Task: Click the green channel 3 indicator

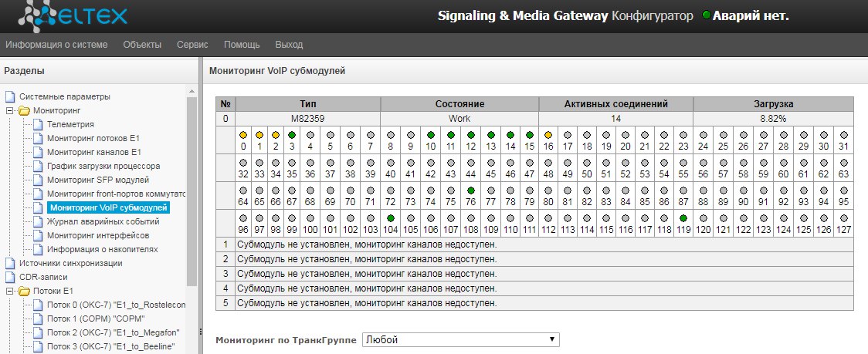Action: 292,135
